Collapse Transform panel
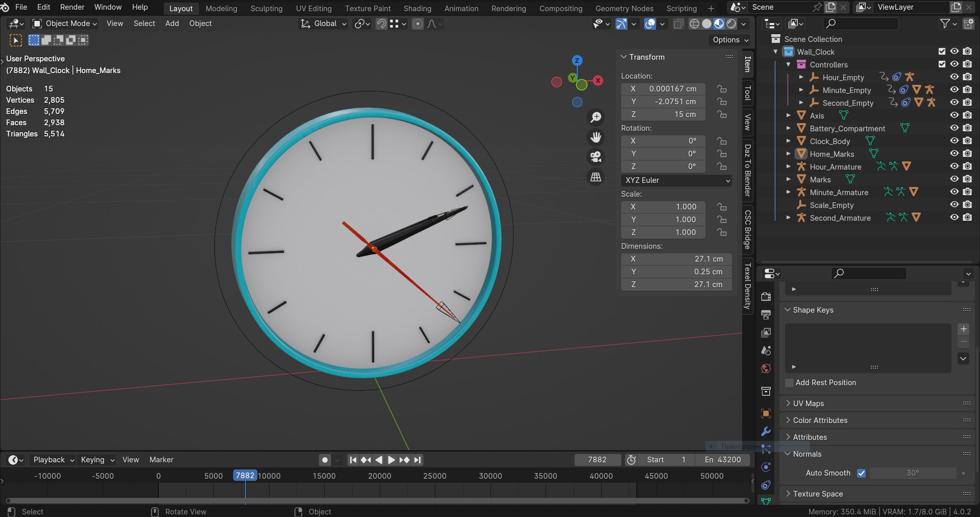The image size is (980, 517). (642, 57)
